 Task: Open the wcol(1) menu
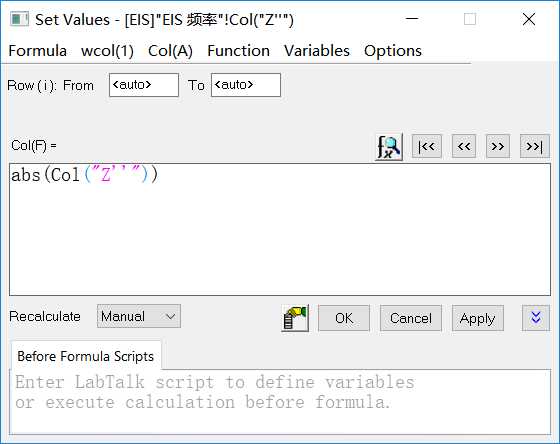pyautogui.click(x=107, y=51)
